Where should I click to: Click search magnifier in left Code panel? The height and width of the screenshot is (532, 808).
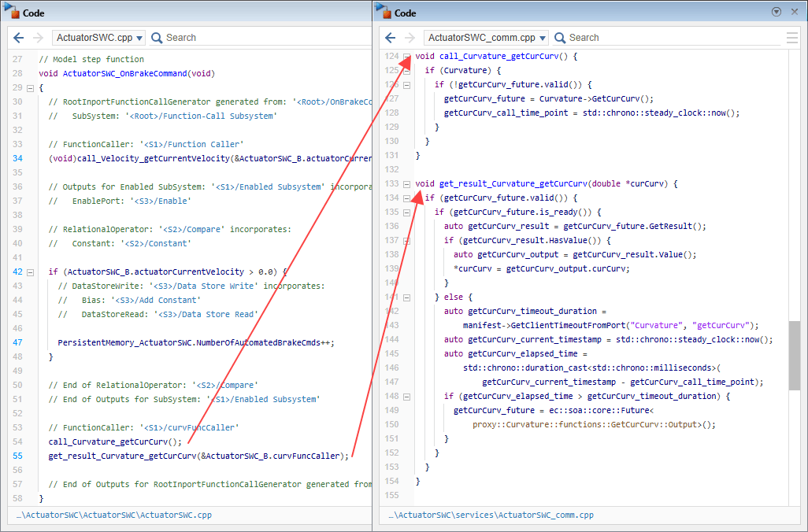click(158, 38)
